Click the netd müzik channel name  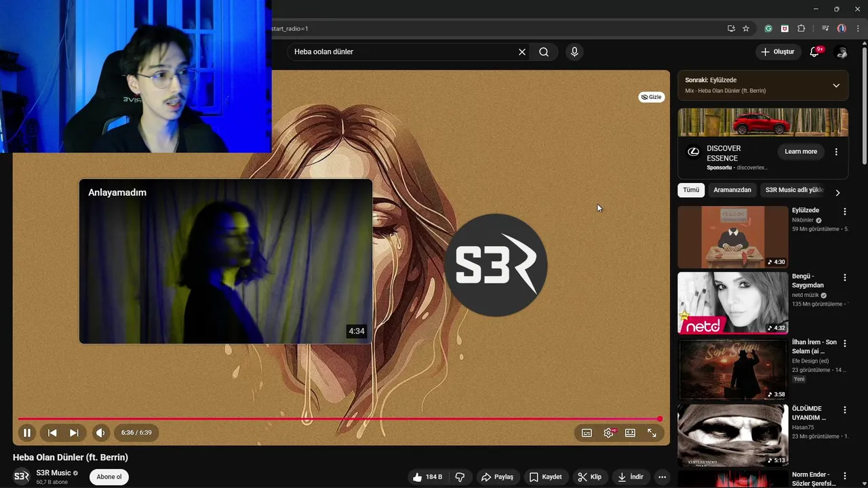tap(806, 296)
